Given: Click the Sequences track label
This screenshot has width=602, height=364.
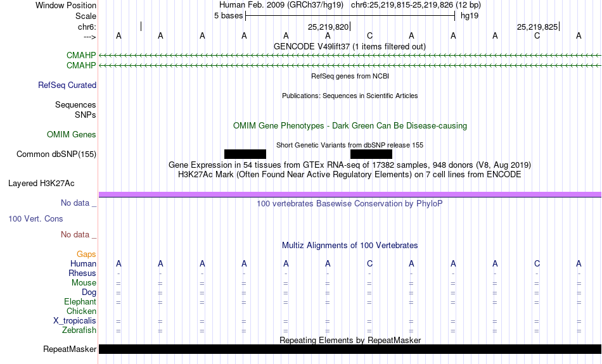Looking at the screenshot, I should pos(75,104).
